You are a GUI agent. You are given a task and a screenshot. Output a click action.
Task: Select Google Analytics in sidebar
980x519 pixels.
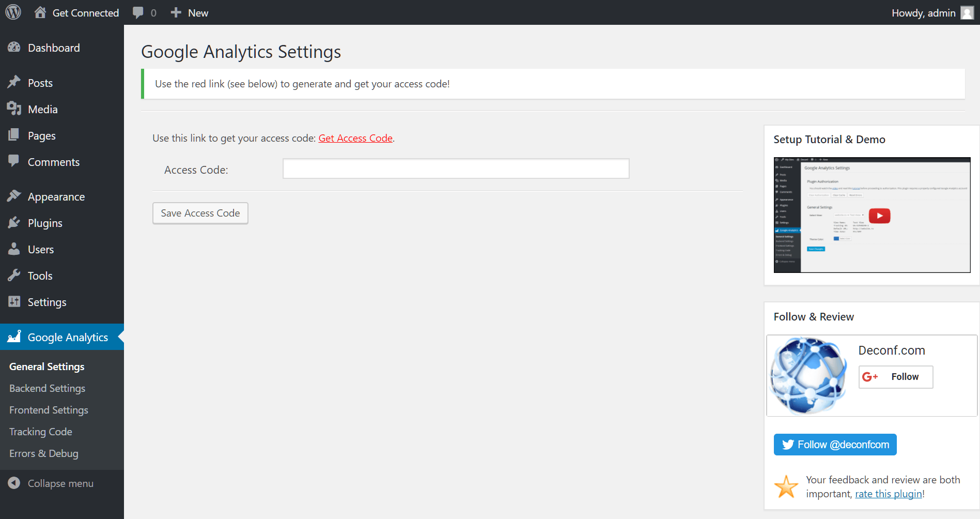pyautogui.click(x=62, y=337)
